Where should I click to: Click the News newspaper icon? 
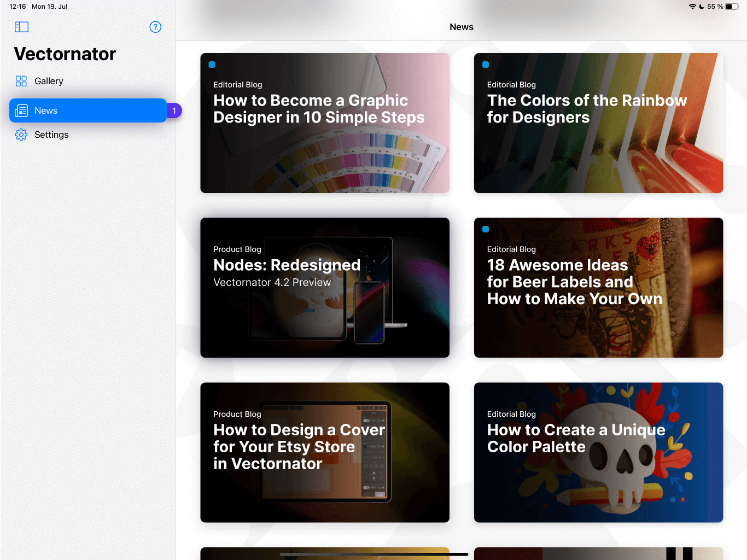click(x=21, y=110)
